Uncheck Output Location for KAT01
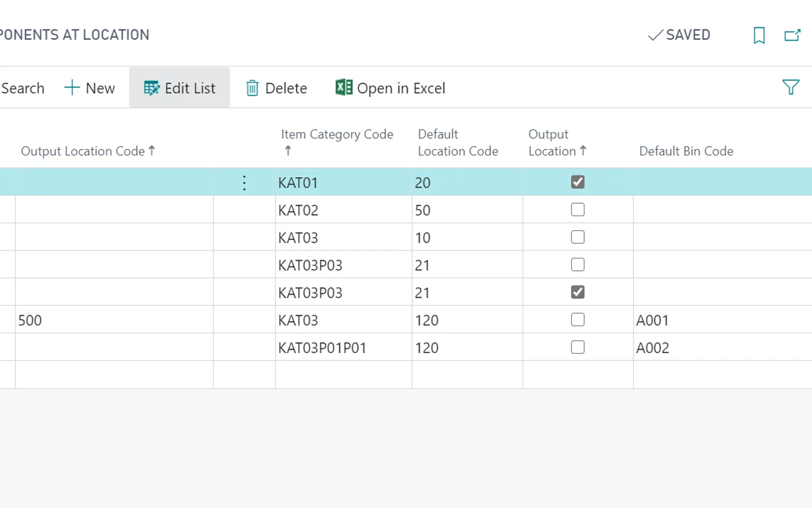Screen dimensions: 812x508 tap(578, 182)
